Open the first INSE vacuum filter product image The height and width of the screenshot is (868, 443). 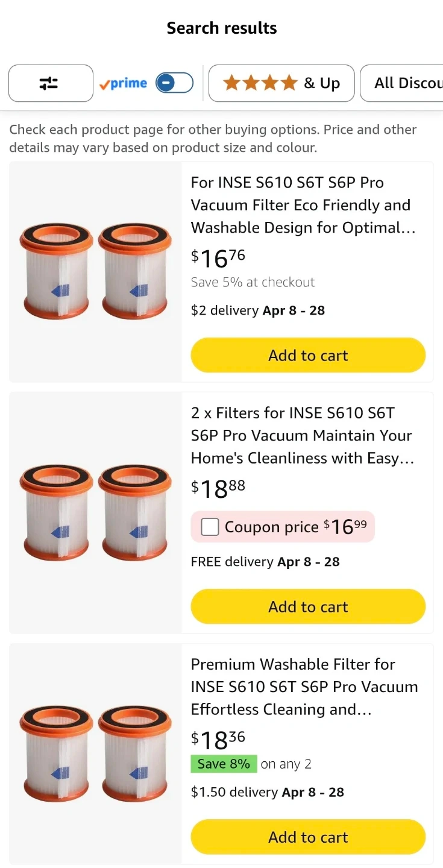coord(95,271)
